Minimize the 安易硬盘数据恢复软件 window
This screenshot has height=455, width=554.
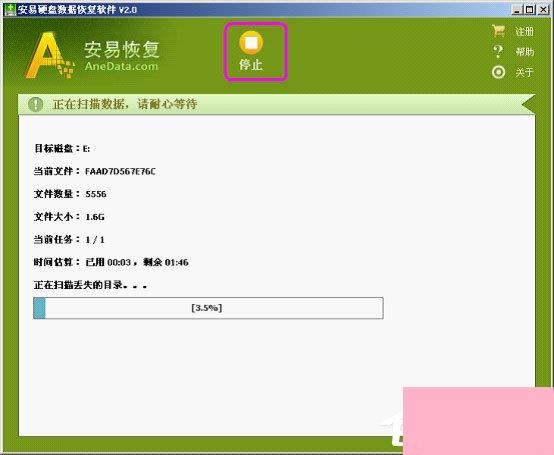(x=518, y=10)
